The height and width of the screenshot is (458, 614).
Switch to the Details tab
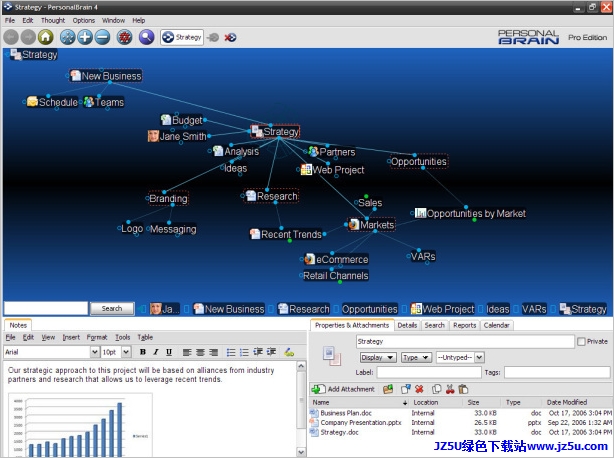coord(407,325)
